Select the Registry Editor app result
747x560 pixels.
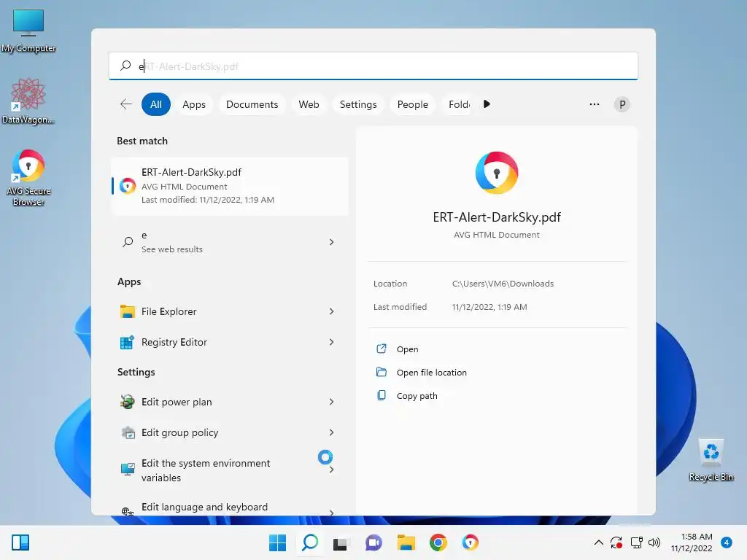point(229,342)
